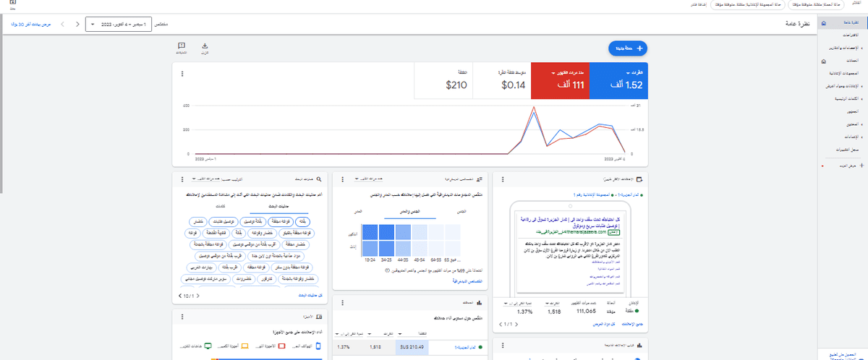The width and height of the screenshot is (868, 360).
Task: Open the Feedback icon above the chart
Action: [181, 48]
